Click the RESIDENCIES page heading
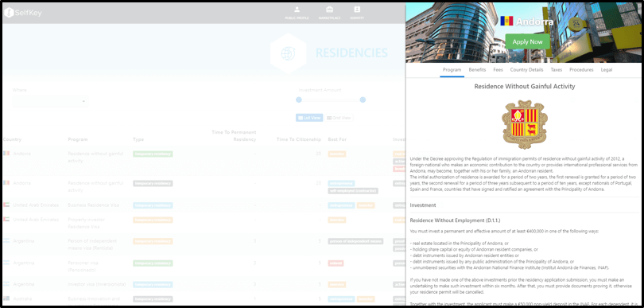Viewport: 644px width, 308px height. coord(351,53)
